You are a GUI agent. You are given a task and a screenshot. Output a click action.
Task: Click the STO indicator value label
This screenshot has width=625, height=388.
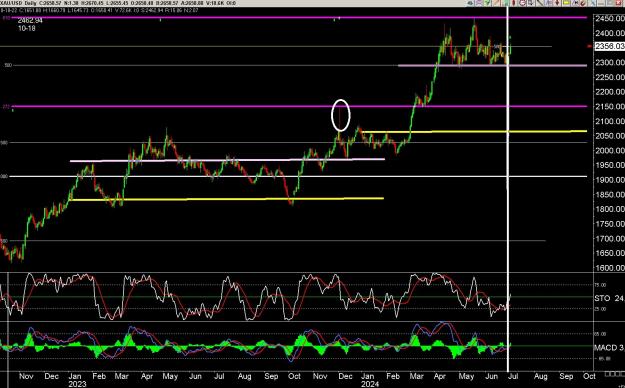609,298
